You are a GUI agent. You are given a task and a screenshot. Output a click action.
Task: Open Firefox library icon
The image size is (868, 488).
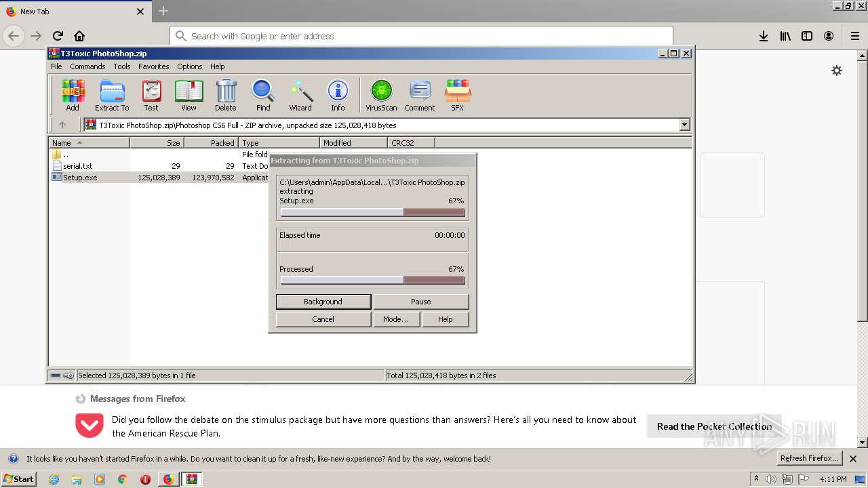click(785, 36)
